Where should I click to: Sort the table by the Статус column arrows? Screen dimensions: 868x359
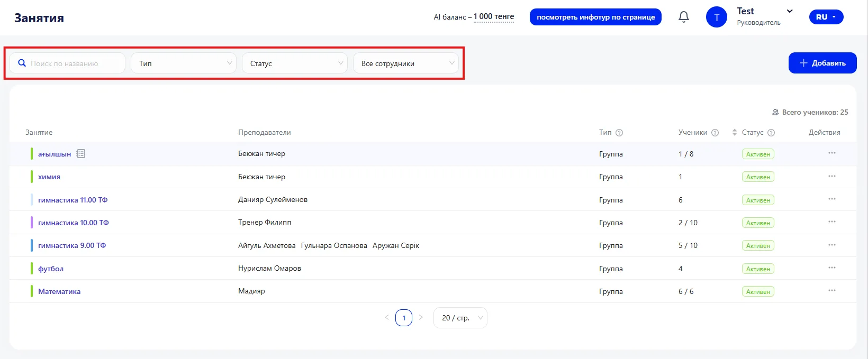(735, 133)
